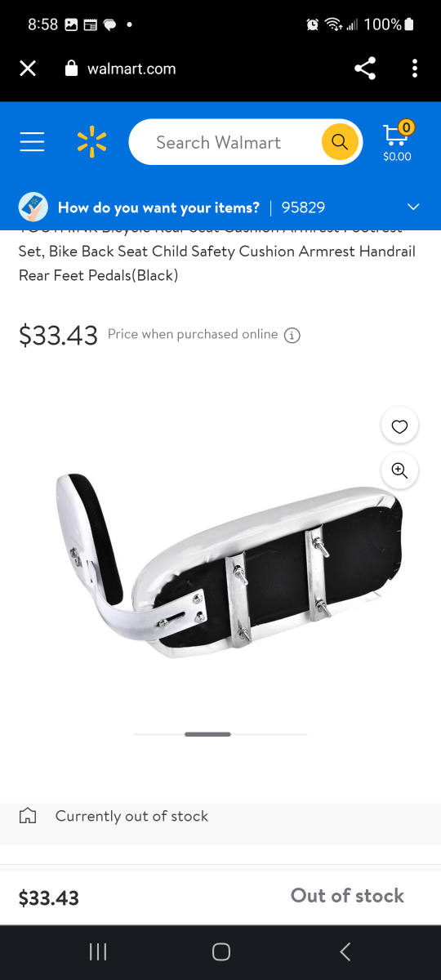Share the page via share icon
Image resolution: width=441 pixels, height=980 pixels.
(365, 69)
